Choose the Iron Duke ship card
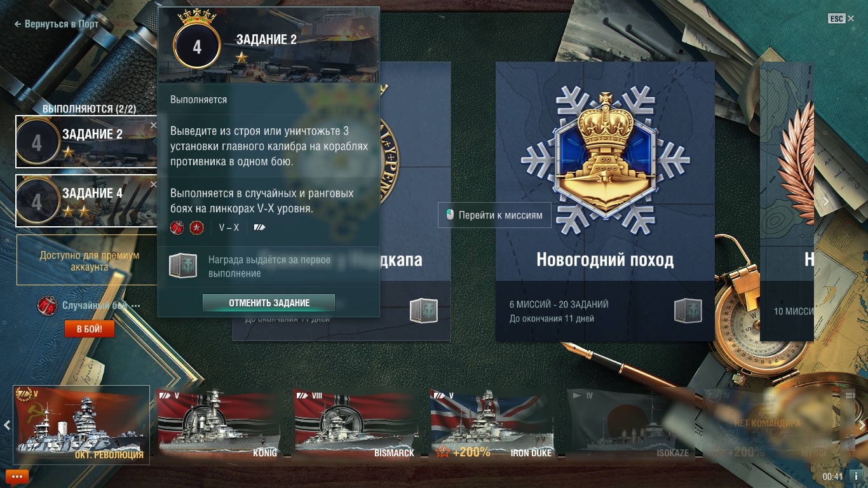 tap(491, 423)
